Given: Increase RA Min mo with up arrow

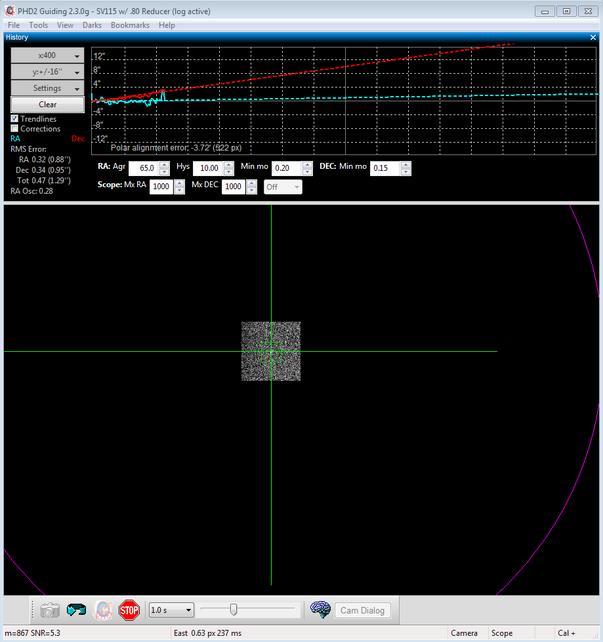Looking at the screenshot, I should click(x=307, y=165).
